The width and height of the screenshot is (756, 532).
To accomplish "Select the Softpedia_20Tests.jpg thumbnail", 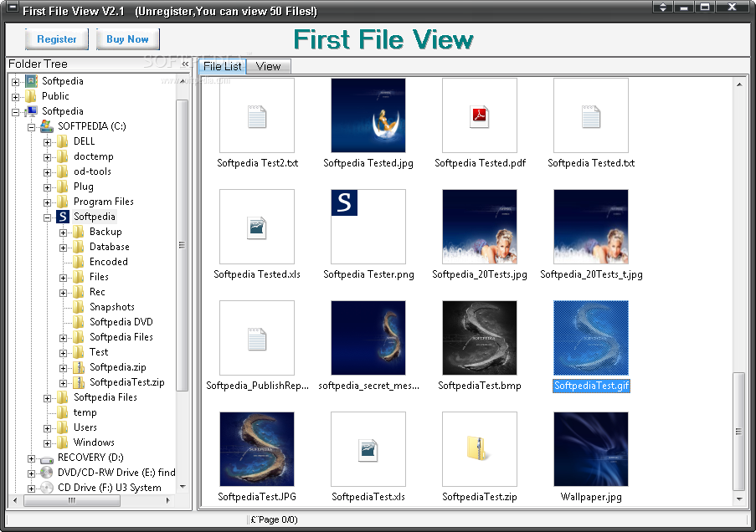I will coord(480,227).
